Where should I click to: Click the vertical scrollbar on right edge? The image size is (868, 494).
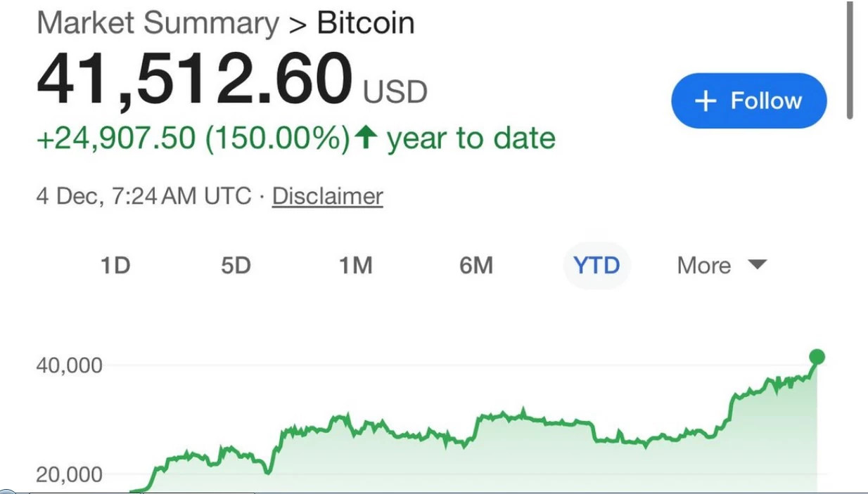850,60
